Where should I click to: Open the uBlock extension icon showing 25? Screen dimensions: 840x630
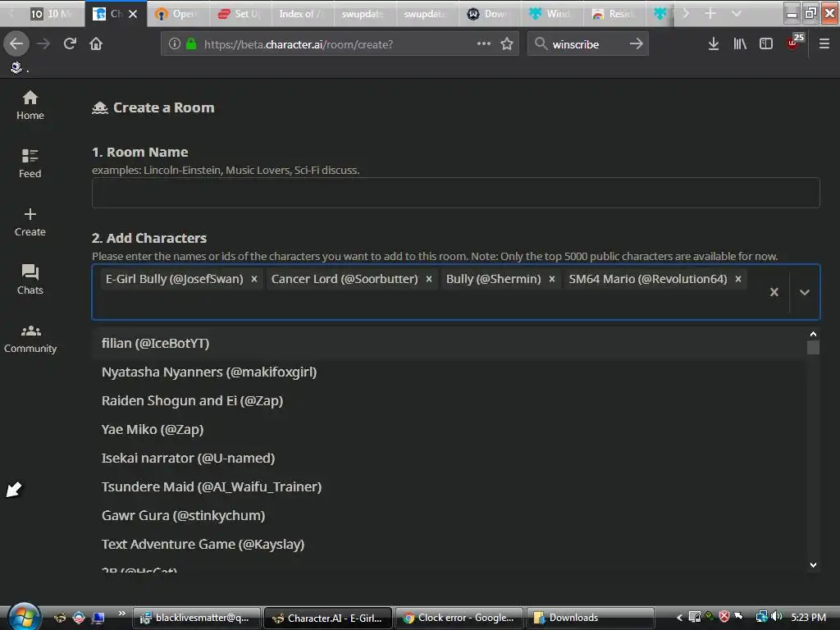[794, 43]
